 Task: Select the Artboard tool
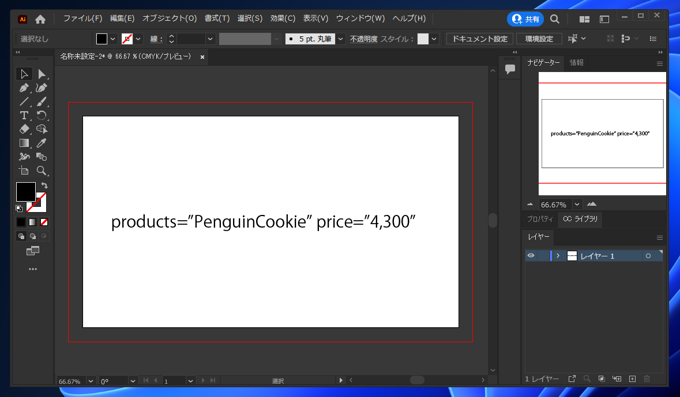24,171
